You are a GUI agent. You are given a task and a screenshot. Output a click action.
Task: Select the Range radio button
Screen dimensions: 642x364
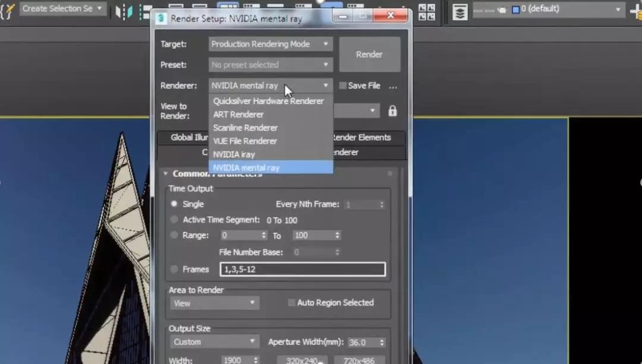(174, 235)
